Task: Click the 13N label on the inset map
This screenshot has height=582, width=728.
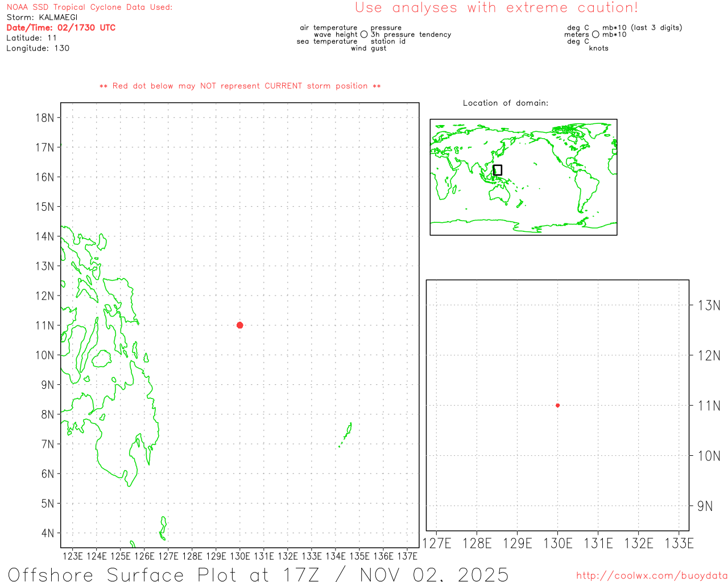Action: 709,305
